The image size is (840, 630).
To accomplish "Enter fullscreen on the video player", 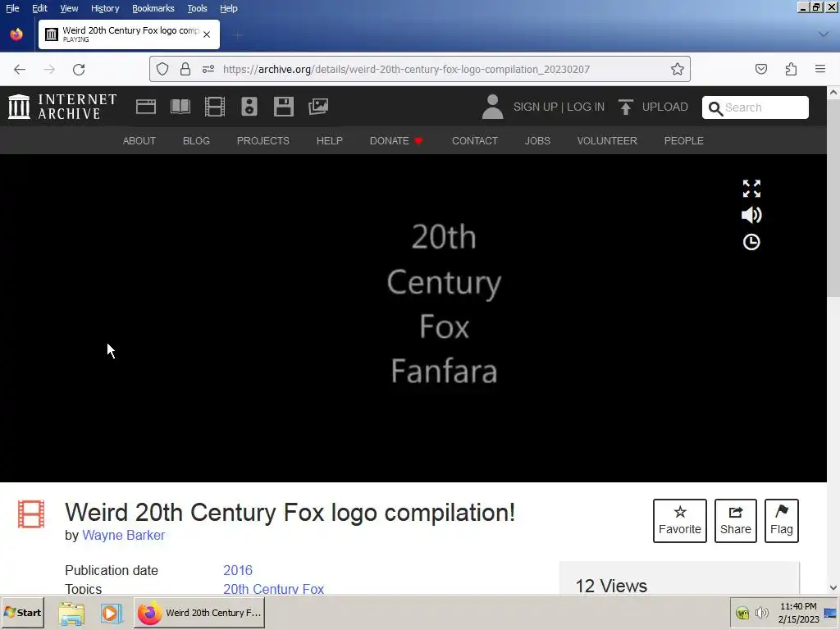I will (x=751, y=189).
